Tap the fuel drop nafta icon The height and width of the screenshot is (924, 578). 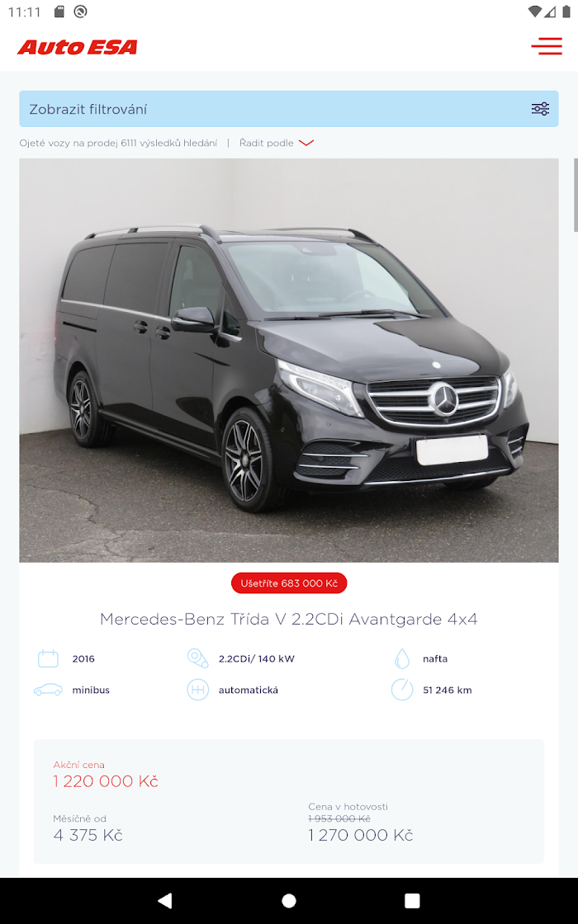[x=401, y=658]
